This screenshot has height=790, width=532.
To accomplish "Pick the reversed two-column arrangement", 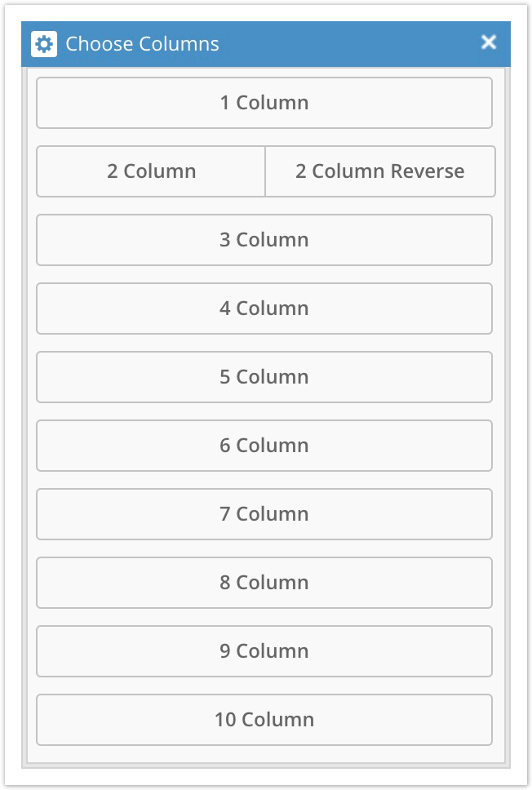I will click(x=380, y=171).
